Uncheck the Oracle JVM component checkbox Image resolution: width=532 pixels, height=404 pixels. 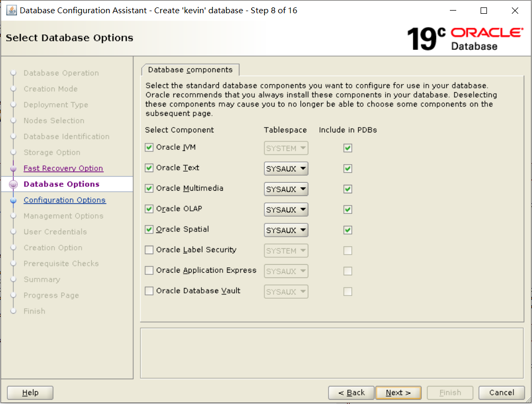[x=149, y=147]
